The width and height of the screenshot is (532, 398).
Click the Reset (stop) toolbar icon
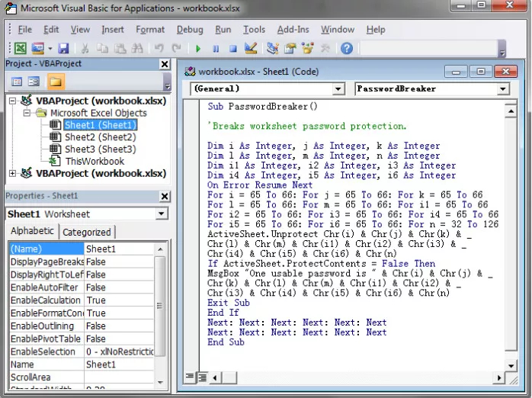point(232,49)
